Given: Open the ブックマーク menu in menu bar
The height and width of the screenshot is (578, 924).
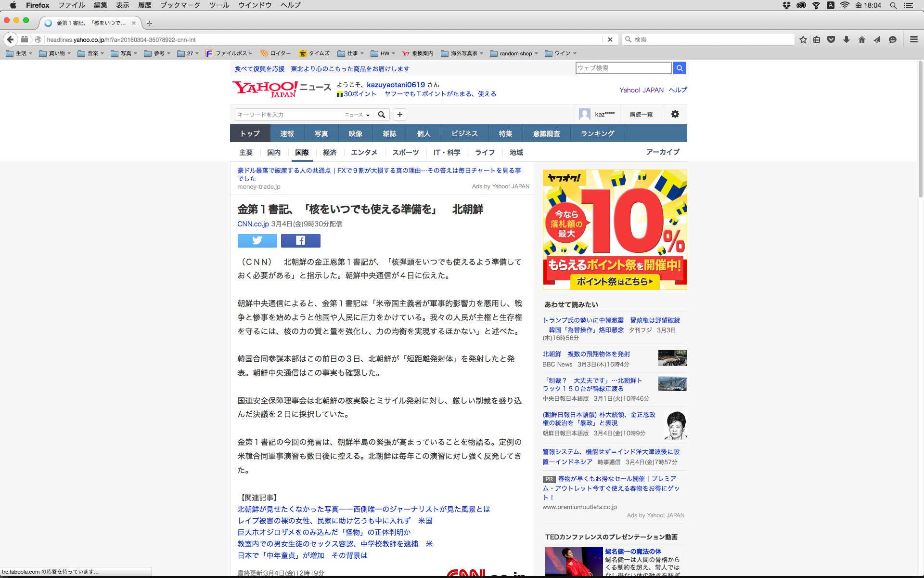Looking at the screenshot, I should pyautogui.click(x=180, y=5).
